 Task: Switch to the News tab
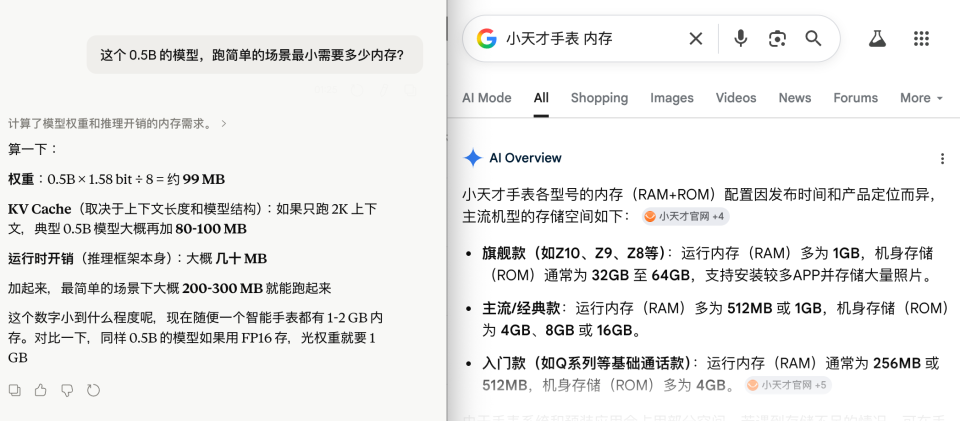pos(795,98)
